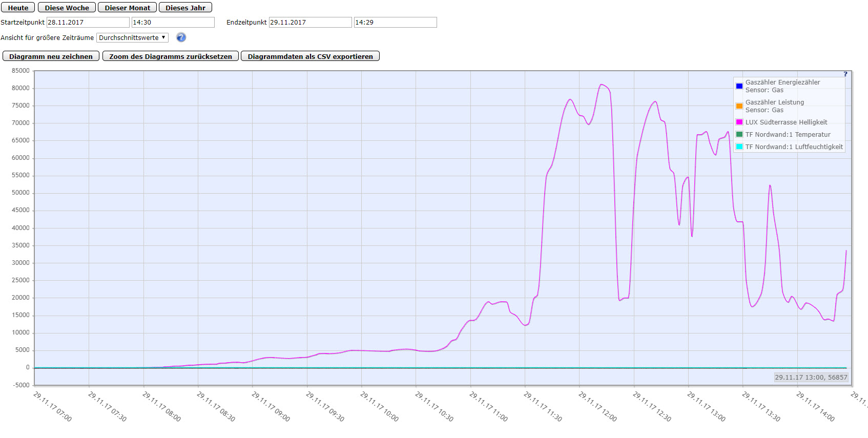Click the Heute button
This screenshot has height=438, width=868.
pos(18,8)
